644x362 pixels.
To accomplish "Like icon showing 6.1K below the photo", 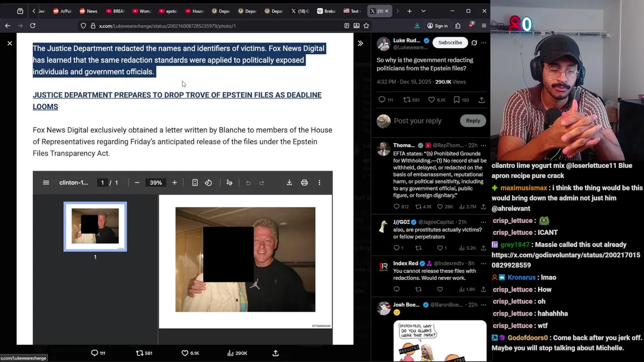I will [185, 353].
